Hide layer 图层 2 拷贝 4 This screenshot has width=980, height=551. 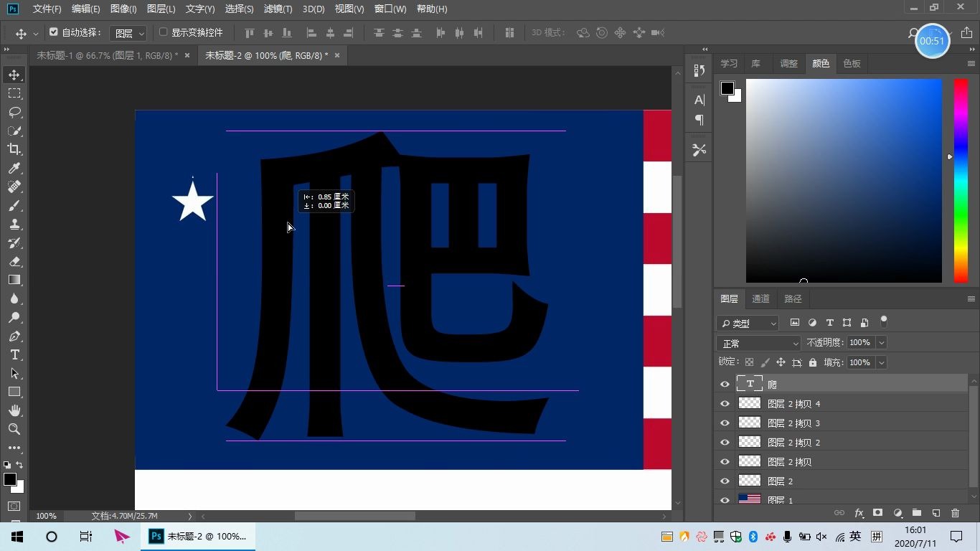click(725, 403)
